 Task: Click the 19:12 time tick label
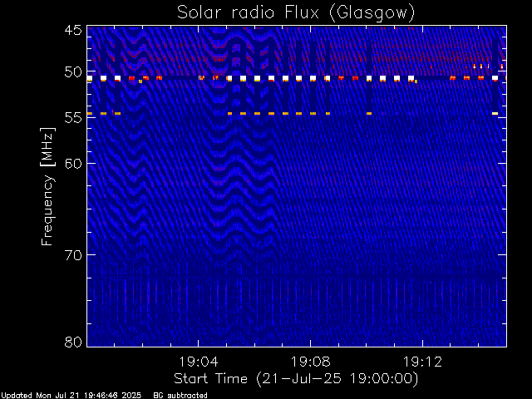(423, 362)
